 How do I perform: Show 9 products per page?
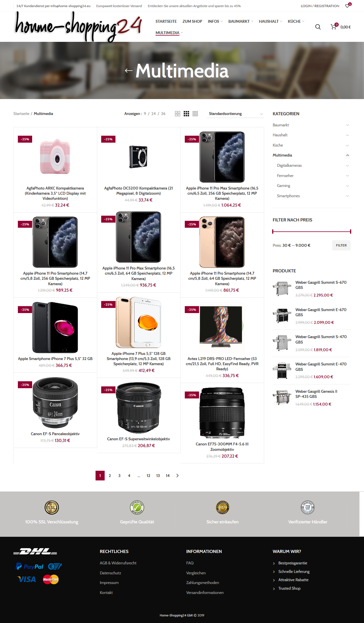(145, 114)
